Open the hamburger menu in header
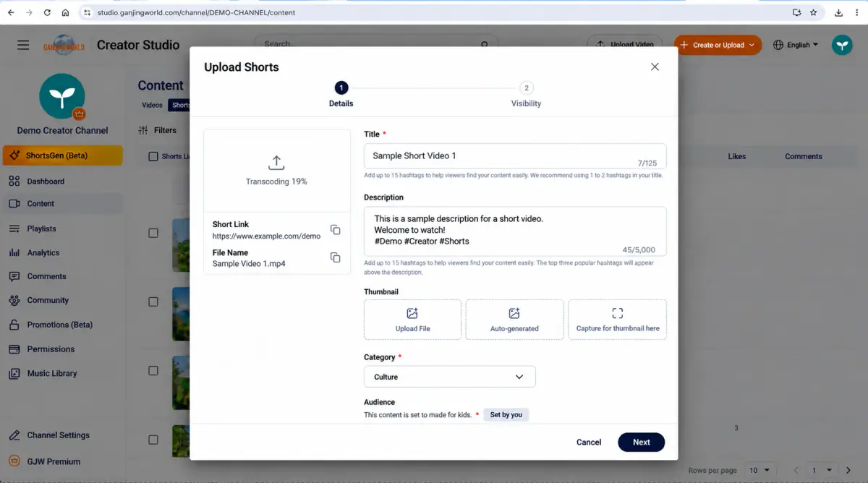Viewport: 868px width, 483px height. pyautogui.click(x=23, y=45)
